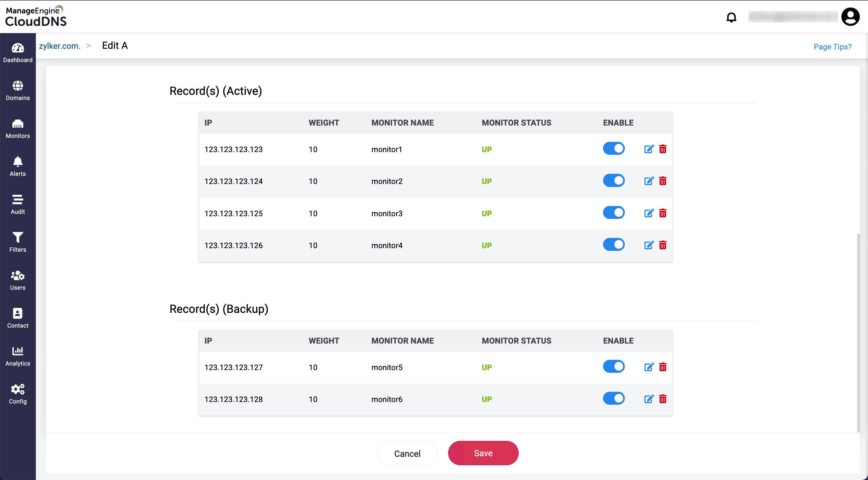The image size is (868, 480).
Task: Open the notifications bell icon
Action: tap(731, 17)
